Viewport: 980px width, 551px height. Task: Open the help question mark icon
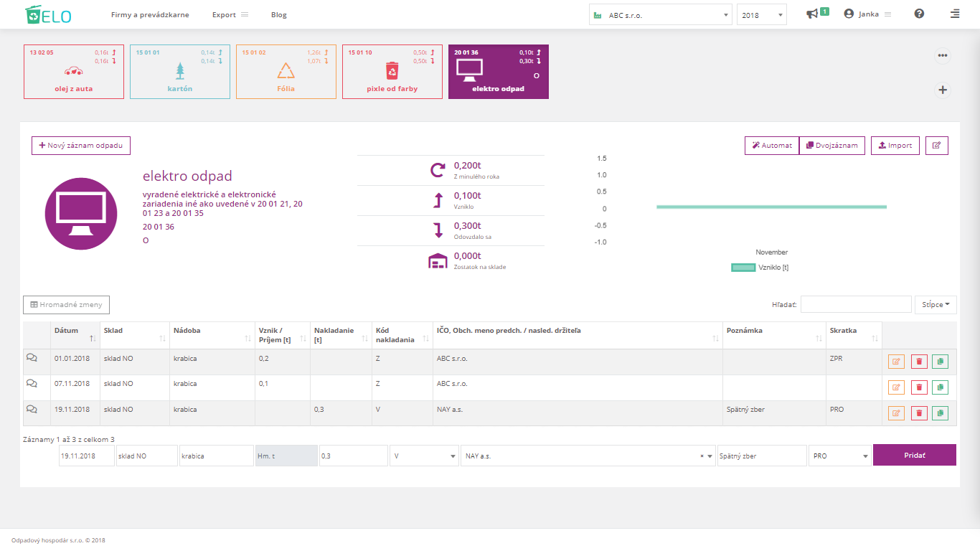919,14
